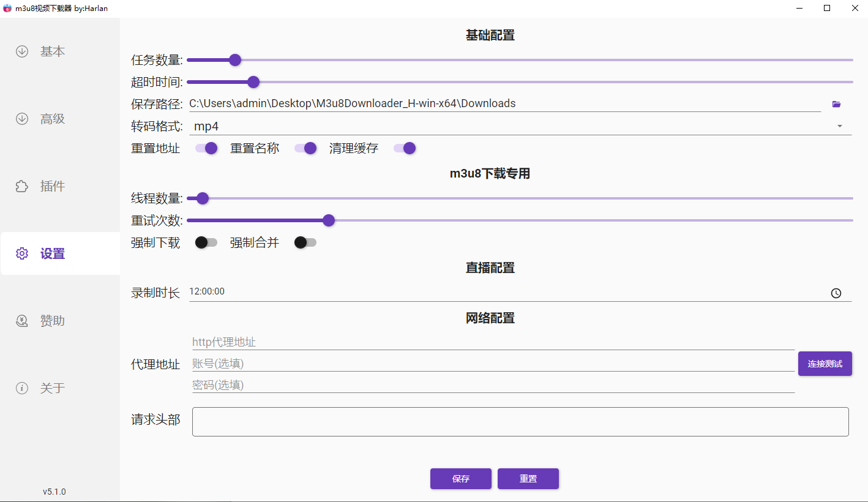Viewport: 868px width, 502px height.
Task: Open the clock time picker for 录制时长
Action: 836,293
